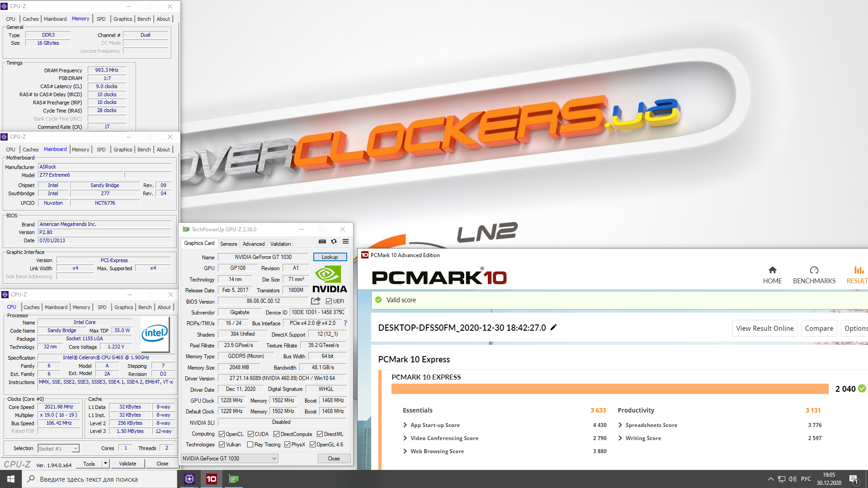Toggle OpenCL checkbox
Viewport: 868px width, 488px height.
(x=222, y=434)
